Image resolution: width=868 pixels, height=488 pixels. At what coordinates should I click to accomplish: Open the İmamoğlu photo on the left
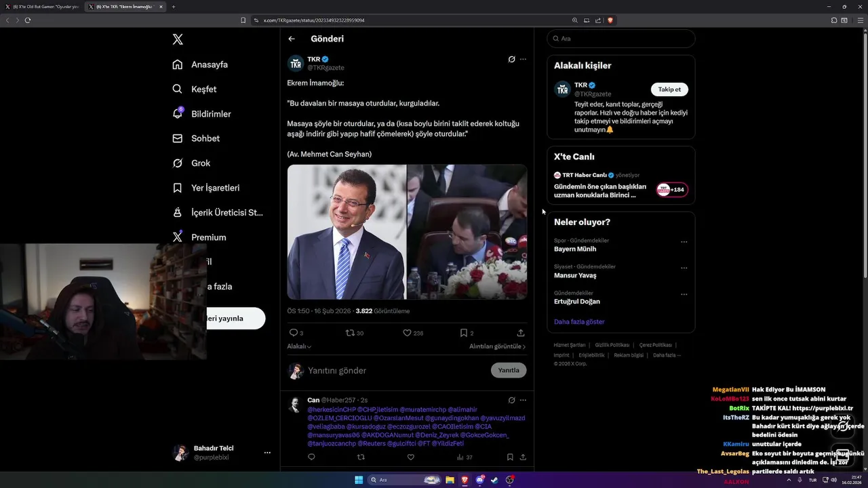[347, 232]
